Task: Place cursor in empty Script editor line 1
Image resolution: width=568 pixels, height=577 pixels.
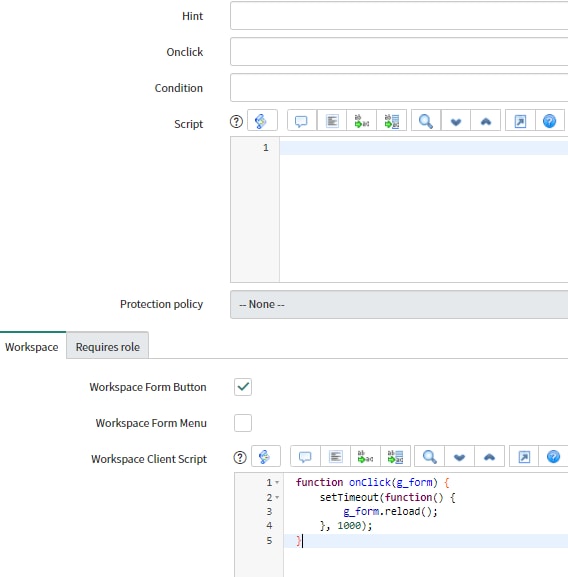Action: (423, 148)
